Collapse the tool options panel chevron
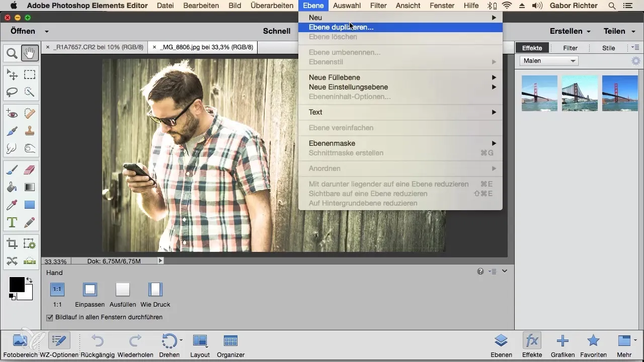The height and width of the screenshot is (362, 644). (505, 271)
